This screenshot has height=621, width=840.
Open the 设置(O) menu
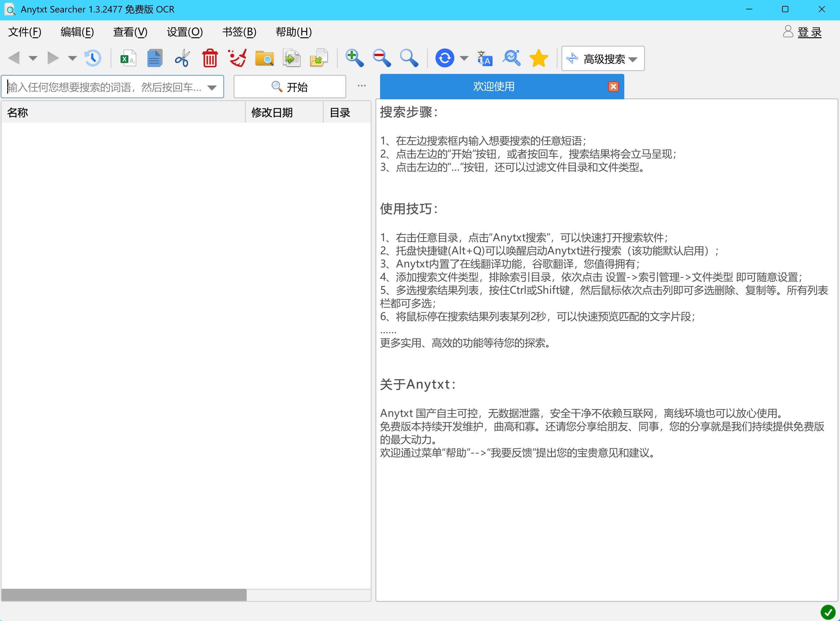[184, 32]
